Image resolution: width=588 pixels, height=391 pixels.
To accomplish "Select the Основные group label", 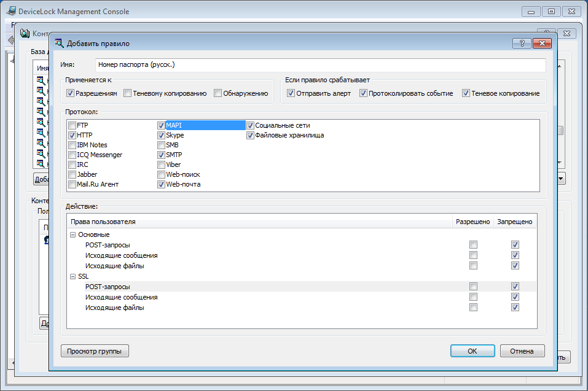I will 94,235.
